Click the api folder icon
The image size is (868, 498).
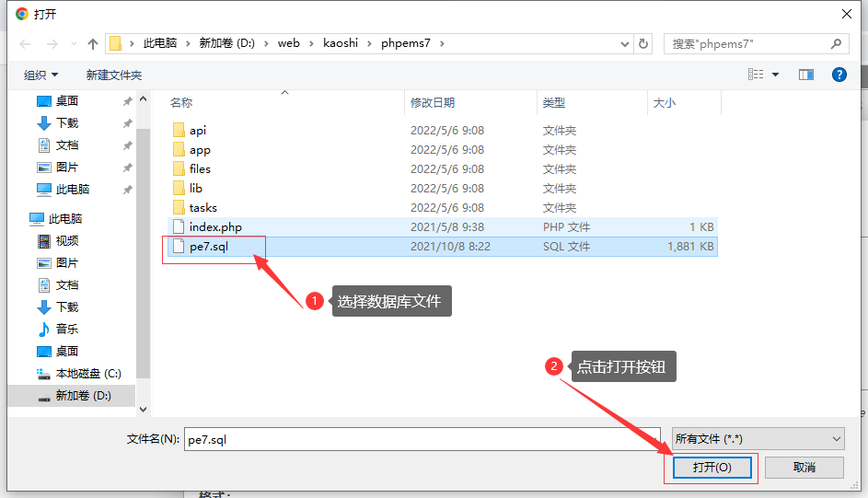[179, 130]
